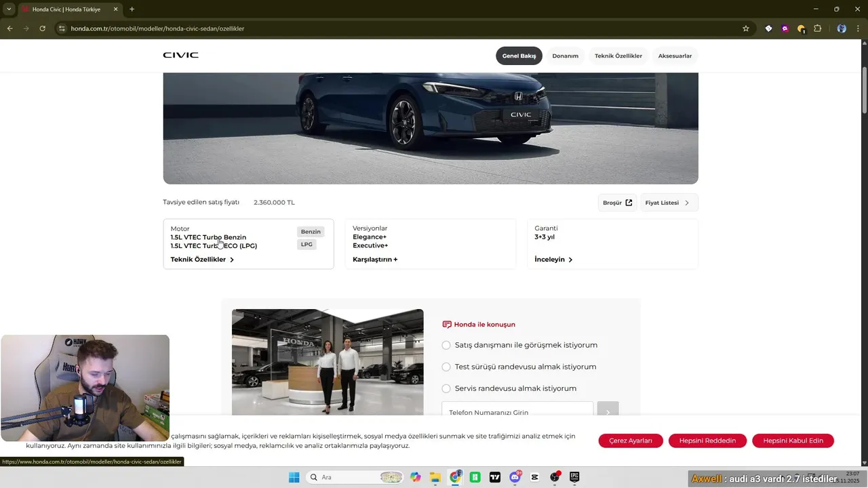The image size is (868, 488).
Task: Bookmark this page with star icon
Action: (746, 28)
